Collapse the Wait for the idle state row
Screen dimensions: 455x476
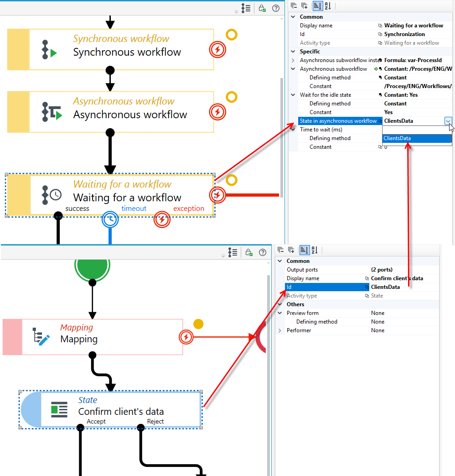(x=293, y=95)
